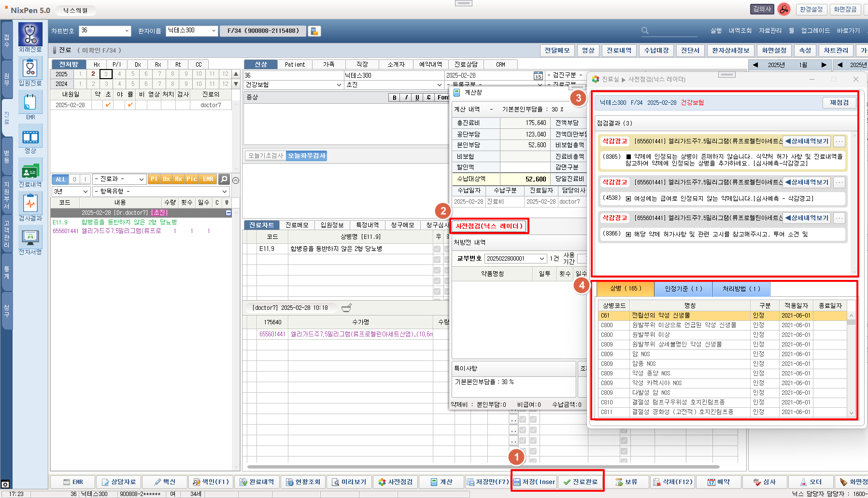Expand the 교부번호 dropdown
868x498 pixels.
coord(542,259)
